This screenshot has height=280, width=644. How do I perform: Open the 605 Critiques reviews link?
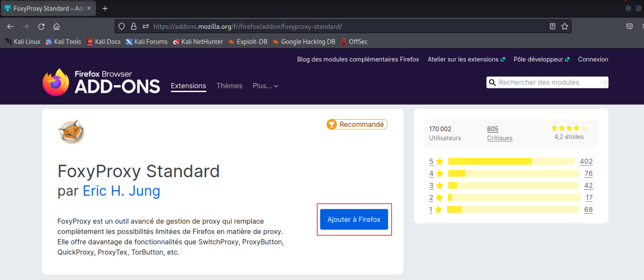499,134
